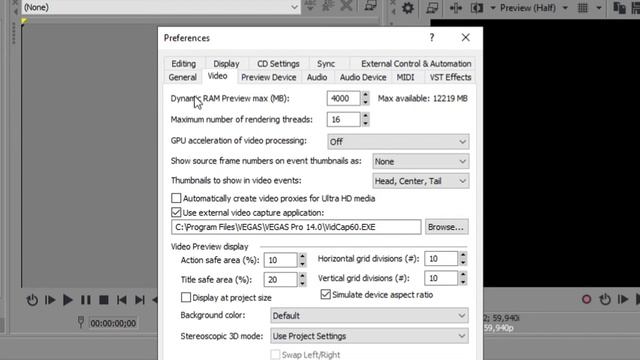The image size is (640, 360).
Task: Click the Browse... button
Action: point(446,227)
